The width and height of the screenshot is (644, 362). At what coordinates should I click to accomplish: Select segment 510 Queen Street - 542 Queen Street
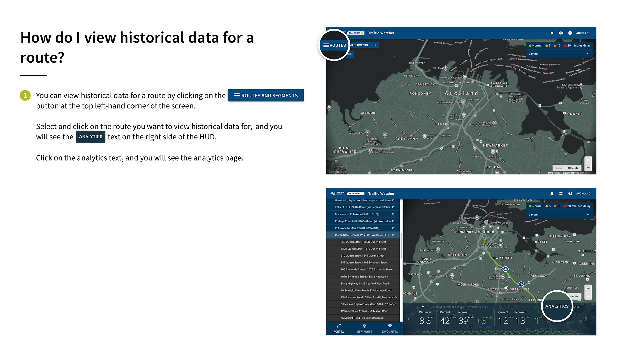[363, 256]
